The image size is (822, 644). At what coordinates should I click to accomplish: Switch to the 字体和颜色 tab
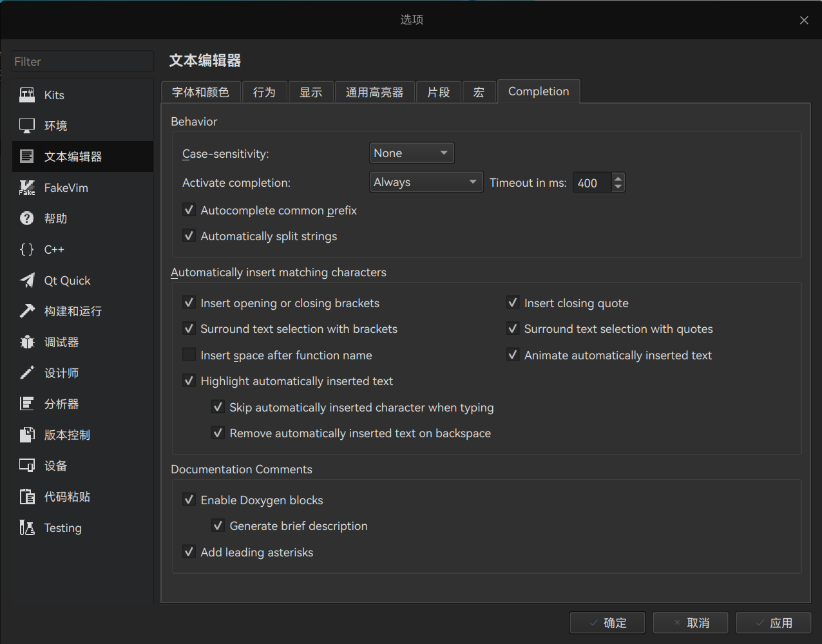point(200,91)
